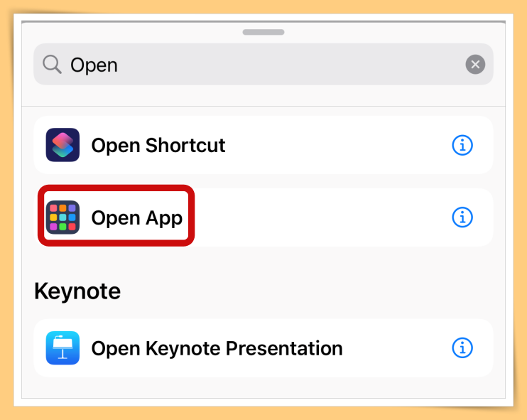The width and height of the screenshot is (527, 420).
Task: Clear the search text with the X button
Action: click(x=475, y=64)
